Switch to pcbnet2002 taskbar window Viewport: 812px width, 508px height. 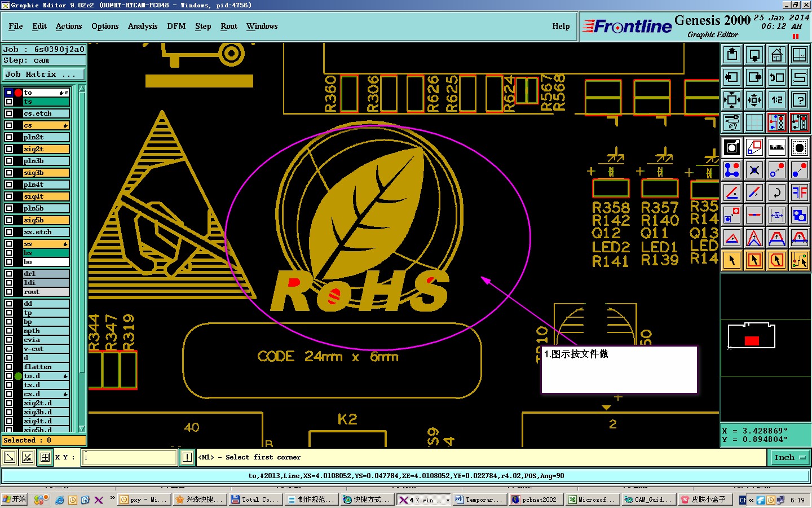click(536, 500)
